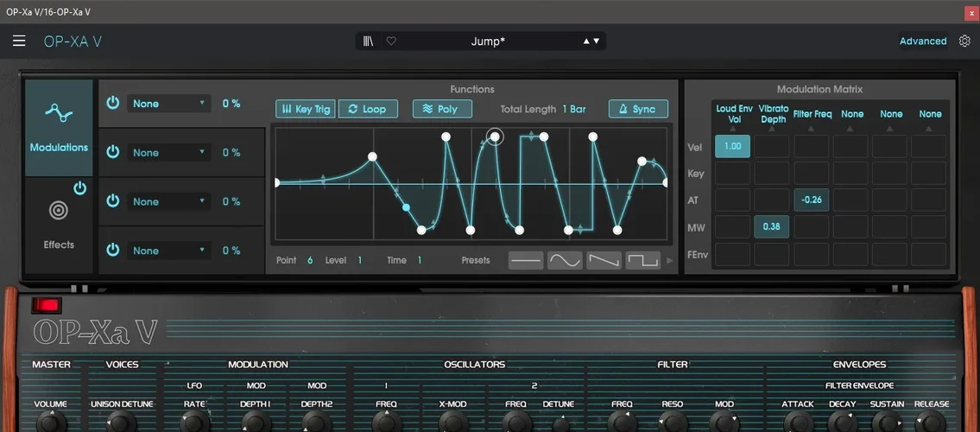The image size is (980, 432).
Task: Open second modulation slot None dropdown
Action: pos(168,153)
